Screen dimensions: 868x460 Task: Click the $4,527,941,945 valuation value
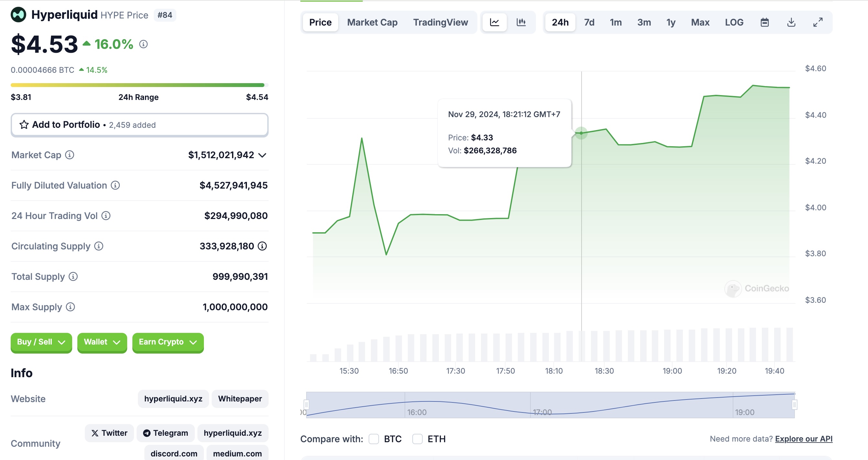[234, 185]
